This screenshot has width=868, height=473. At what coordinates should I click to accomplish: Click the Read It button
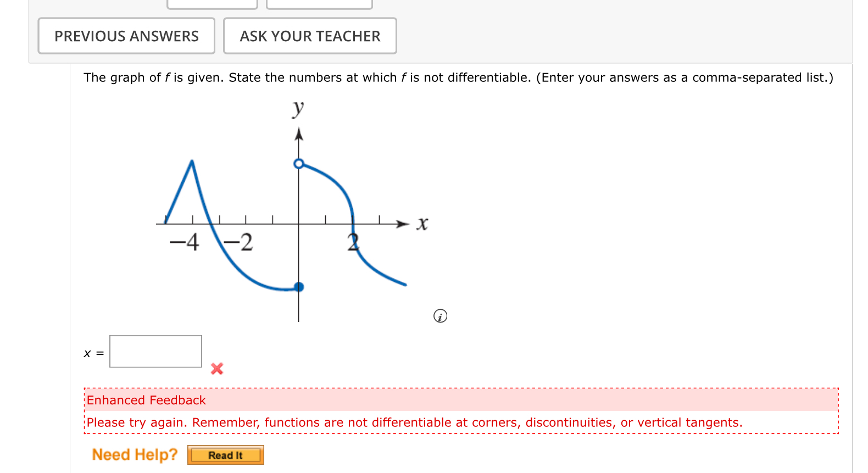point(225,455)
